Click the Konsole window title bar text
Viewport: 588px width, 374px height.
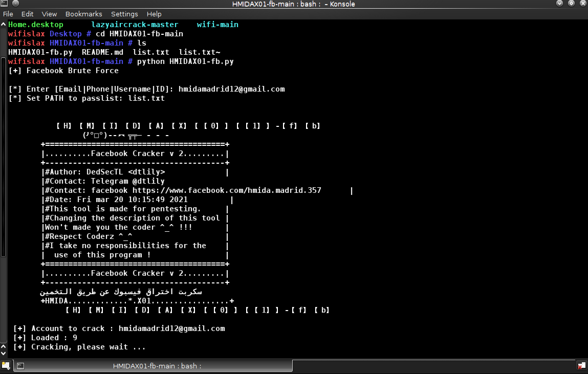point(293,4)
